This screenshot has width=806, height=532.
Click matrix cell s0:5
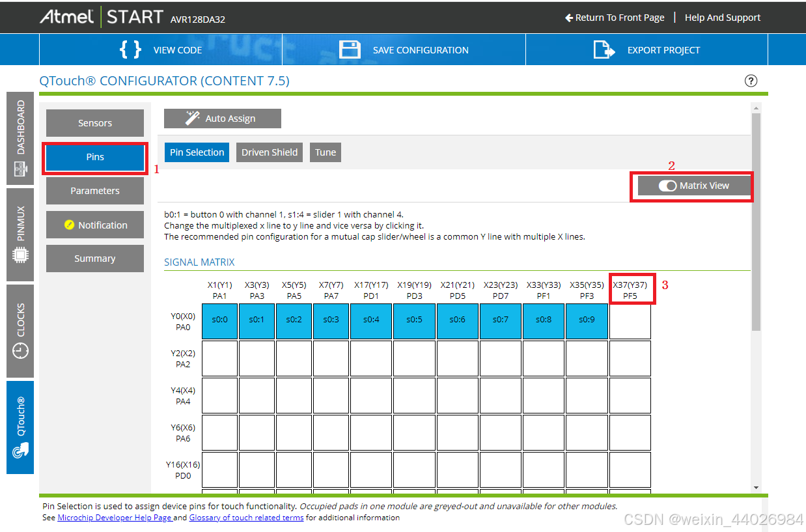[x=414, y=321]
